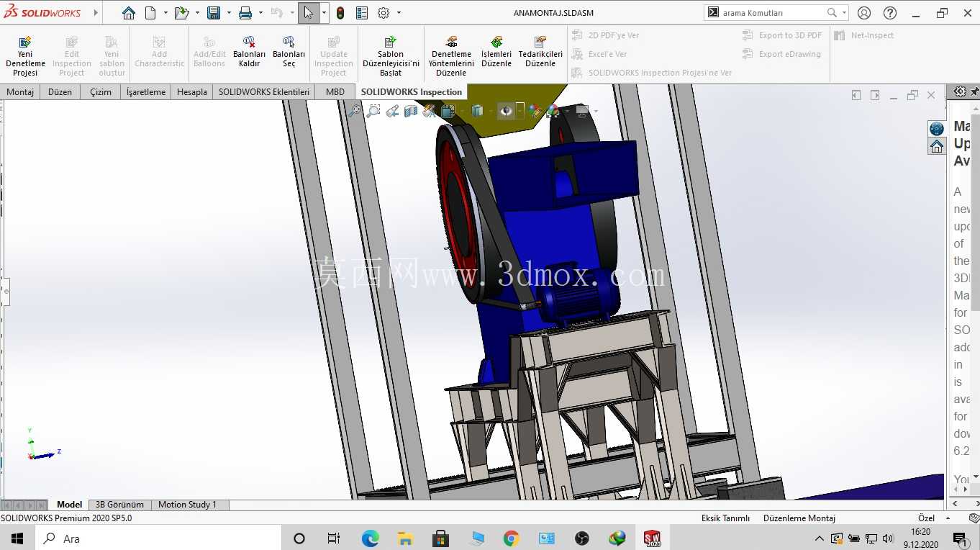
Task: Click Balonları Kaldır tool
Action: point(249,52)
